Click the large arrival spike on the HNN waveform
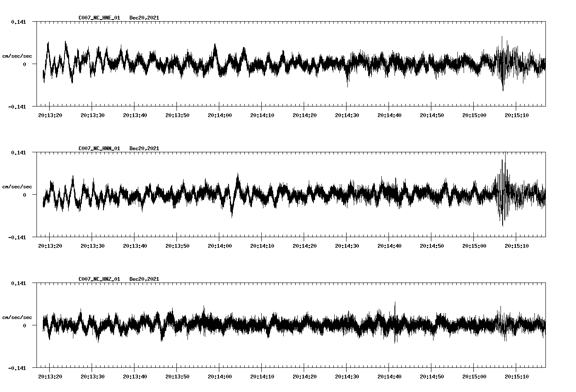Image resolution: width=576 pixels, height=392 pixels. coord(503,189)
